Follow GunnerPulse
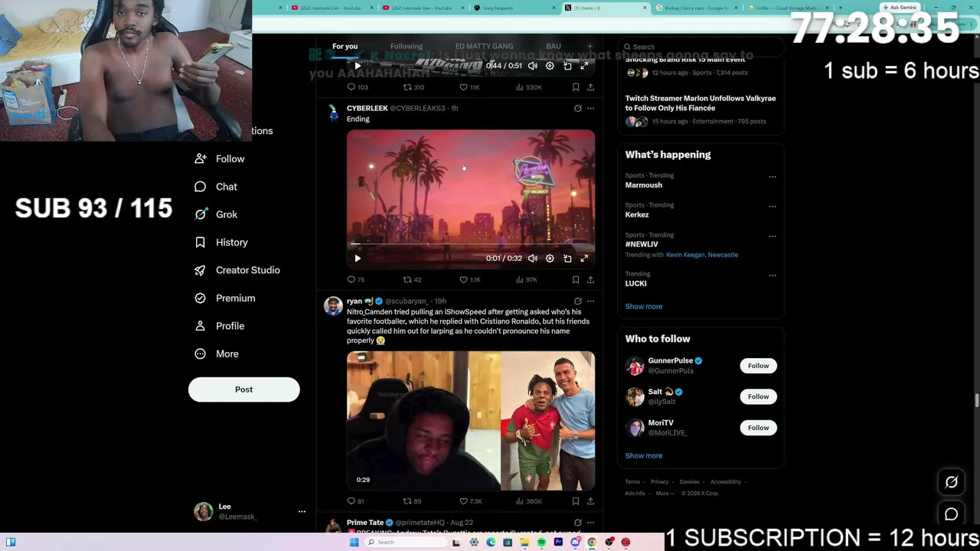This screenshot has height=551, width=980. pos(758,366)
